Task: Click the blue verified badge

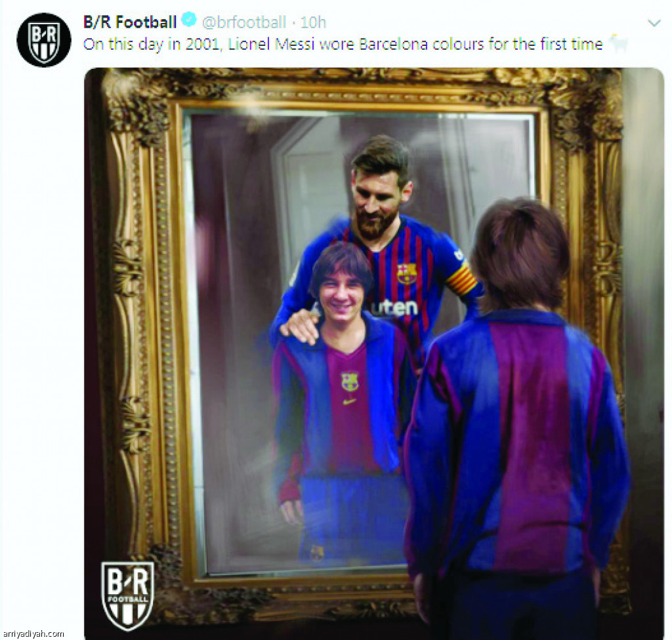Action: (x=189, y=20)
